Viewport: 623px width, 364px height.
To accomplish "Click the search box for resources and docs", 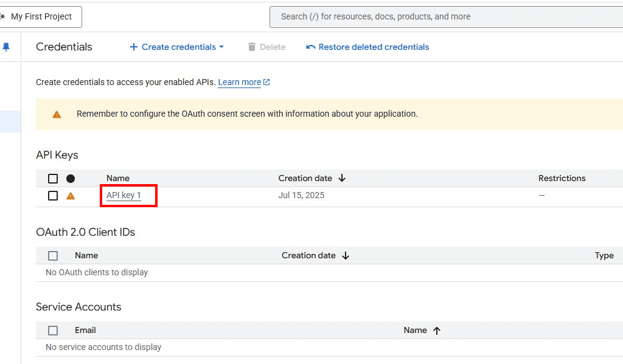I will pos(446,16).
